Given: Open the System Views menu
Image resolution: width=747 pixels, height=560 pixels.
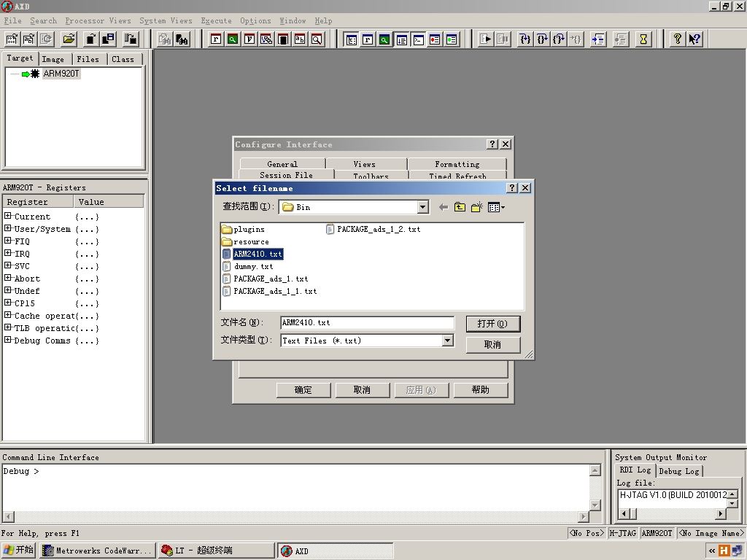Looking at the screenshot, I should (166, 20).
